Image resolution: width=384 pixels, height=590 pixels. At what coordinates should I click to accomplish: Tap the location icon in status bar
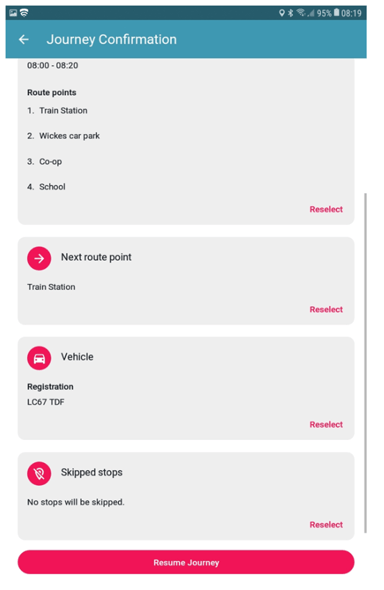tap(282, 13)
